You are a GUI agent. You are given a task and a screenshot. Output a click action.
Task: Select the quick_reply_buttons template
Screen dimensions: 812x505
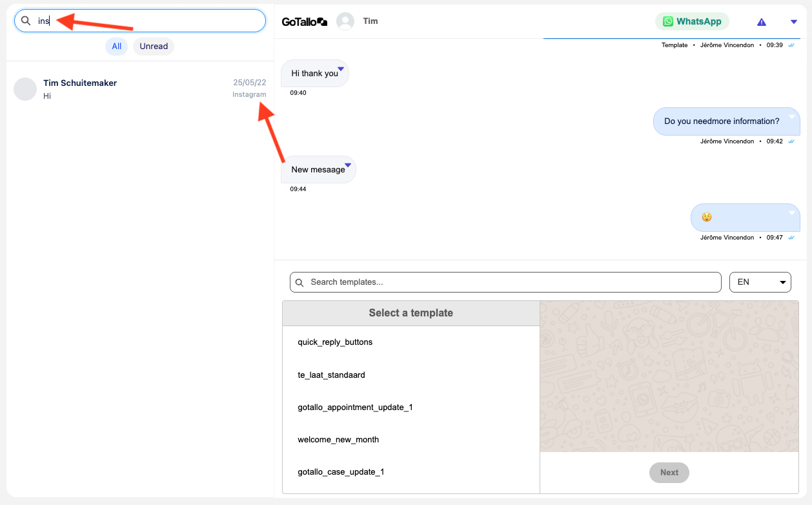click(335, 342)
